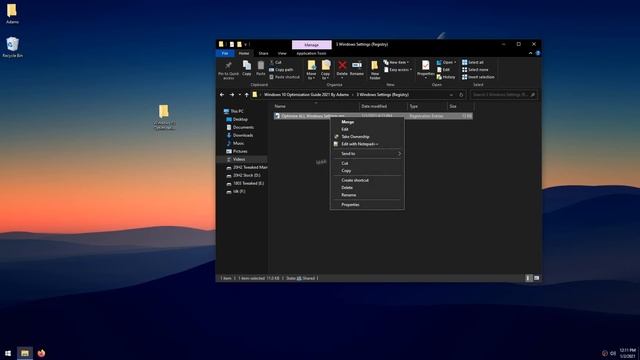Screen dimensions: 640x360
Task: Go up one folder level with the Up arrow
Action: point(247,95)
